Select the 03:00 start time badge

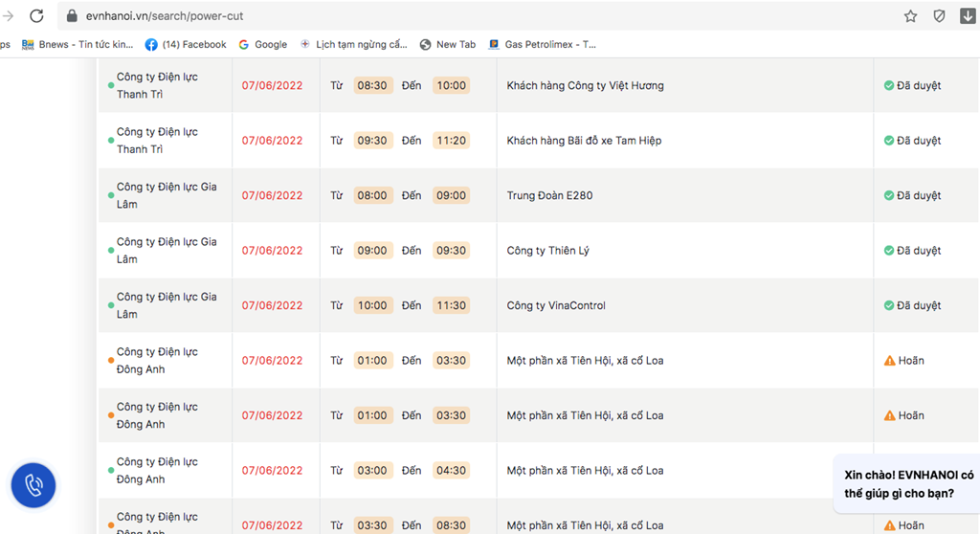pyautogui.click(x=372, y=471)
